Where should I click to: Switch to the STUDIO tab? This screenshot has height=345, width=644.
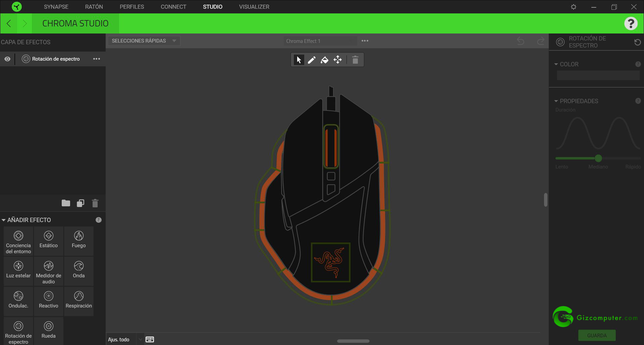(x=213, y=7)
